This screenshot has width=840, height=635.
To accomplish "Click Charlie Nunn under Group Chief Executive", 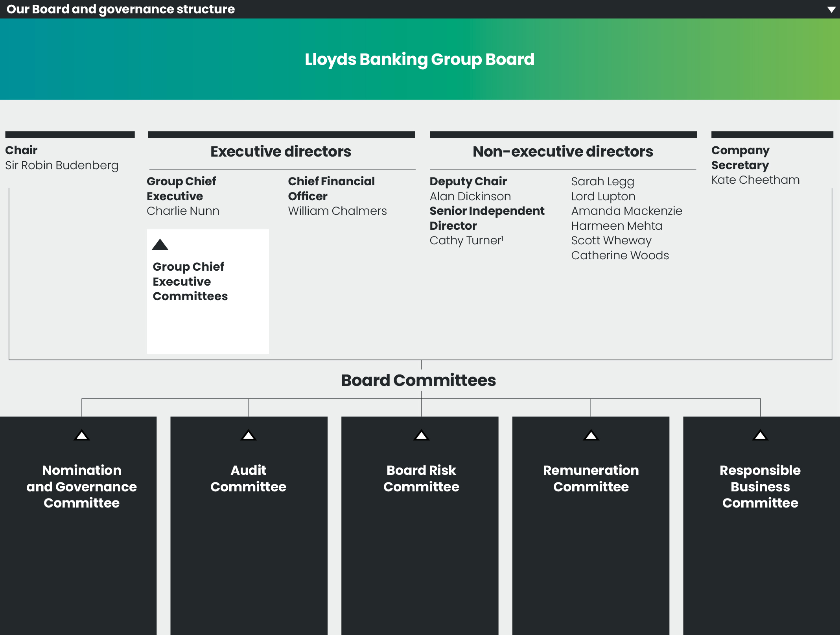I will tap(182, 211).
